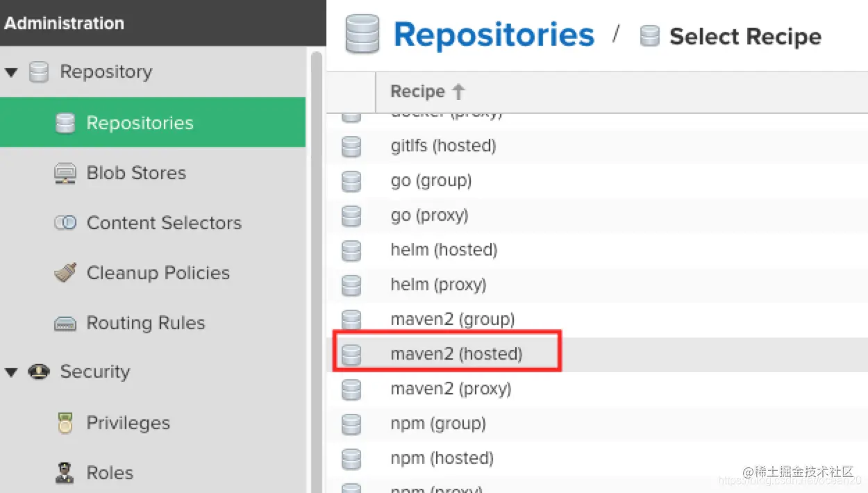Viewport: 868px width, 493px height.
Task: Click the Repositories icon in sidebar
Action: 65,124
